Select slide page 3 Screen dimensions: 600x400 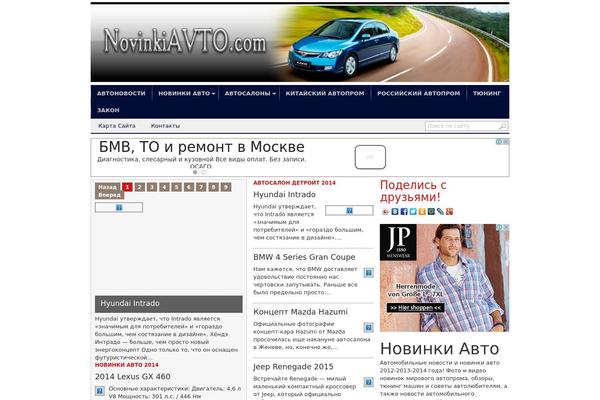click(x=152, y=187)
